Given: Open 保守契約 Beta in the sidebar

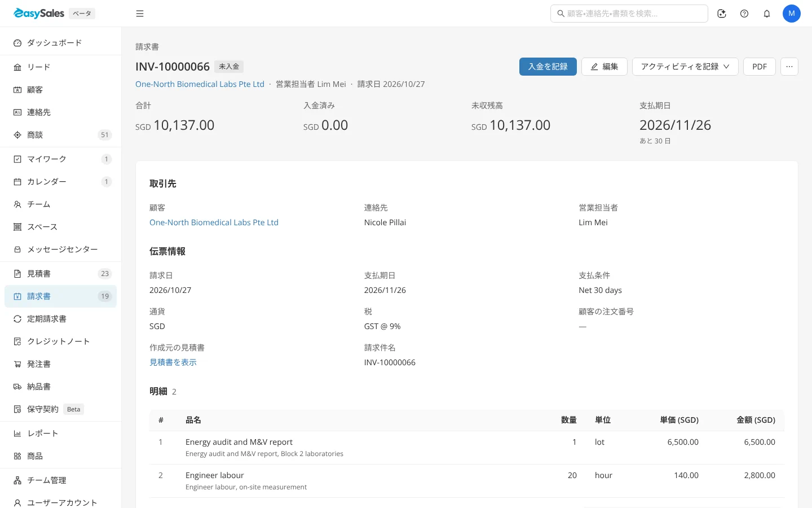Looking at the screenshot, I should tap(60, 409).
